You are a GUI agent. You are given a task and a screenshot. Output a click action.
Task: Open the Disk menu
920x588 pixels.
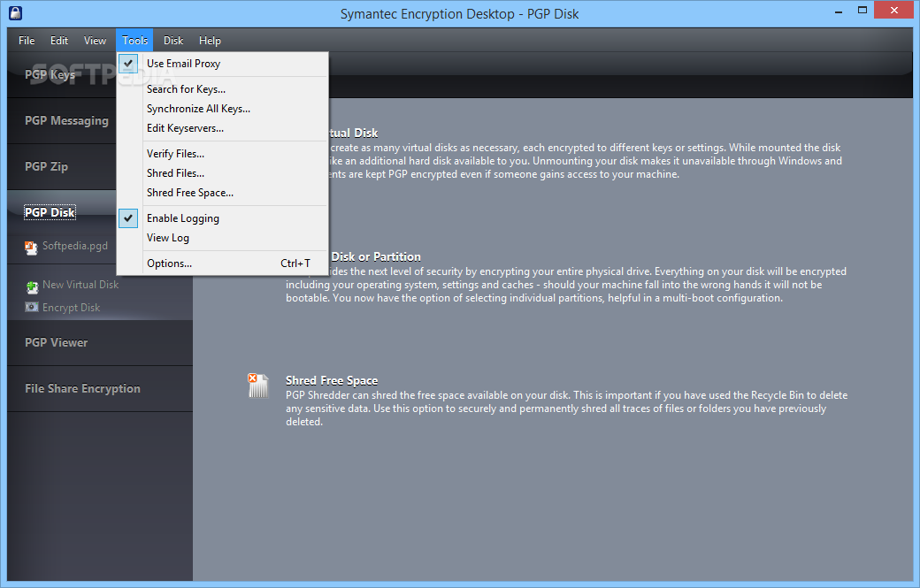tap(173, 41)
